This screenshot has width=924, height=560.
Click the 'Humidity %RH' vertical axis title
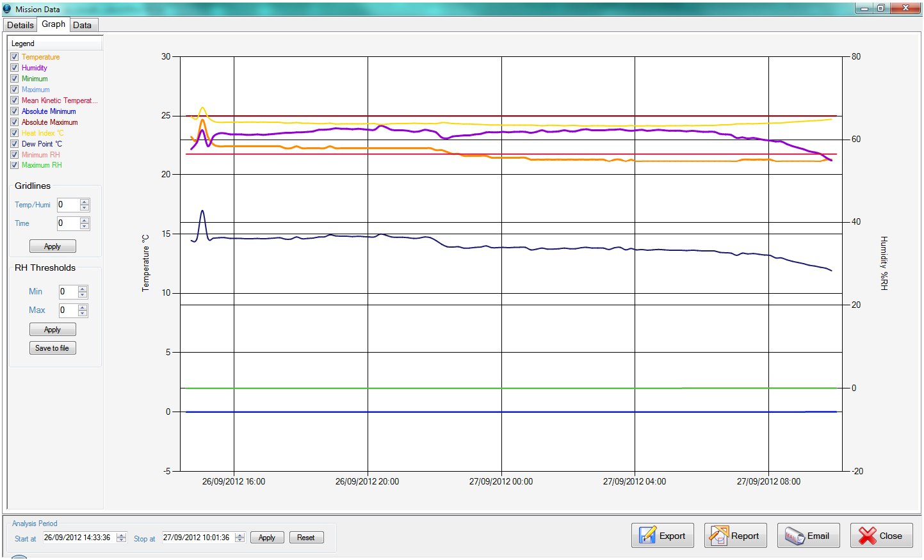(884, 263)
